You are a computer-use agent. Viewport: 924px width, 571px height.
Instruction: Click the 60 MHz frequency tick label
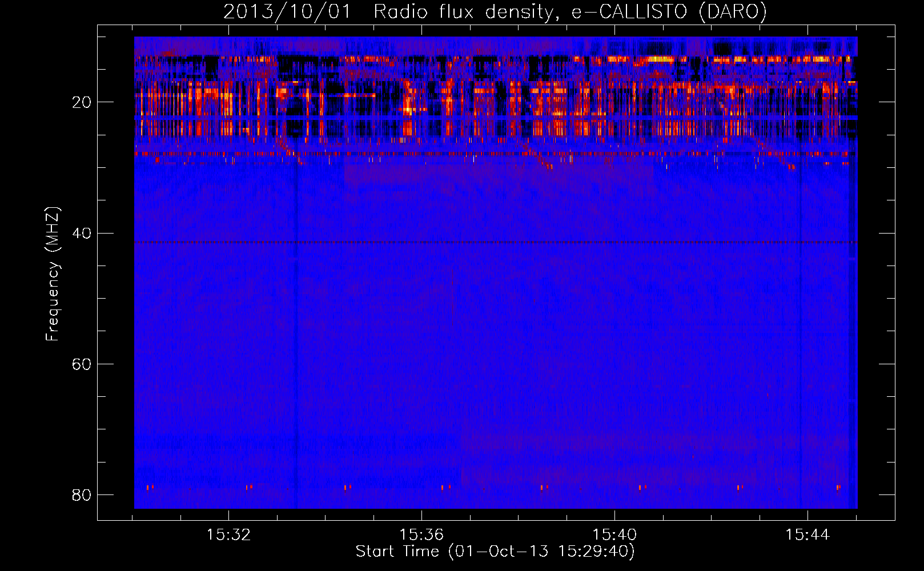click(x=82, y=364)
